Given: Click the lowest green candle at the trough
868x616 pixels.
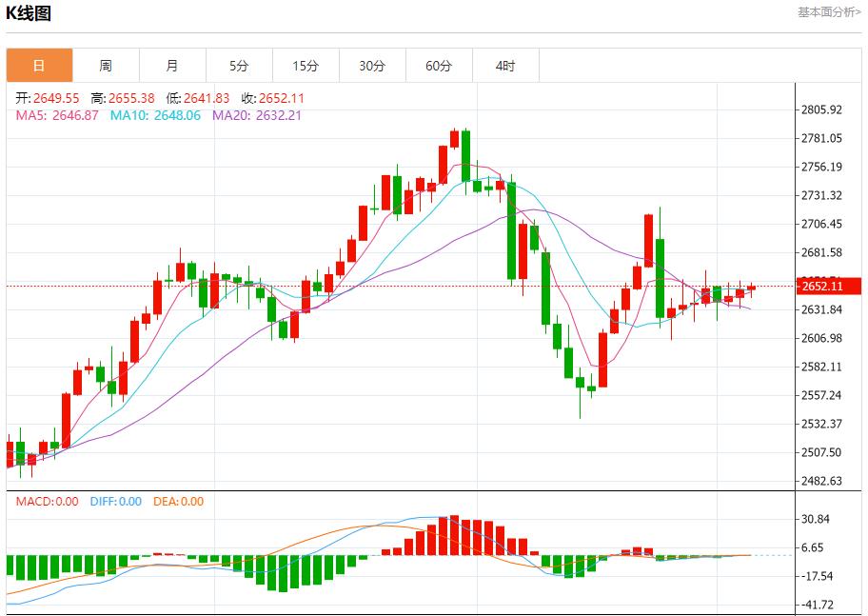Looking at the screenshot, I should click(581, 382).
